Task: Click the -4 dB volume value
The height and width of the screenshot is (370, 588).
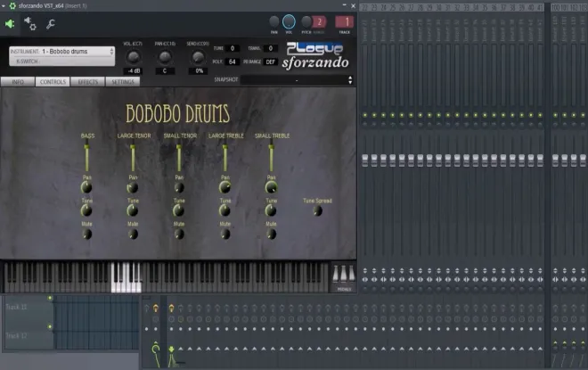Action: coord(133,71)
